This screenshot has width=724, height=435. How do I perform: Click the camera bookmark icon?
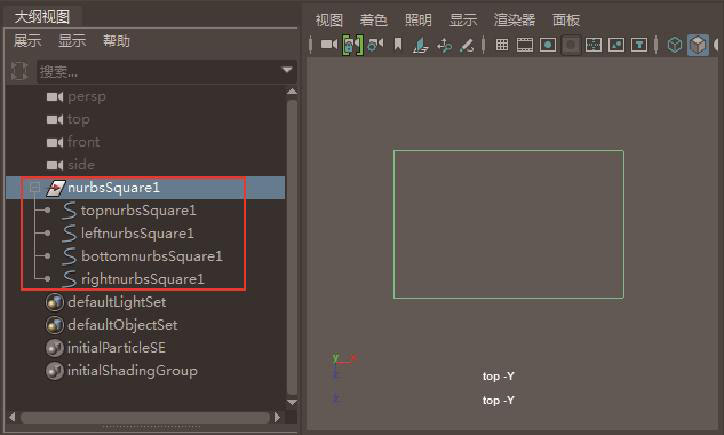[398, 45]
